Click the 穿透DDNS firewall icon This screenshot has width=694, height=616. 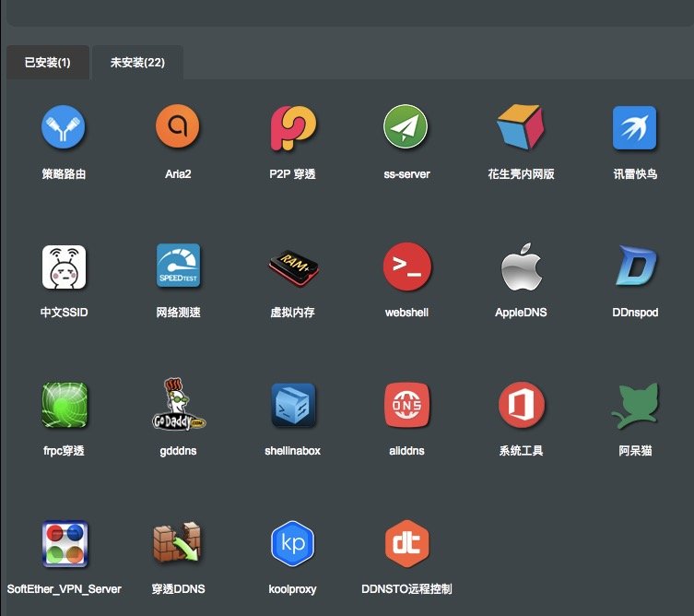coord(177,542)
